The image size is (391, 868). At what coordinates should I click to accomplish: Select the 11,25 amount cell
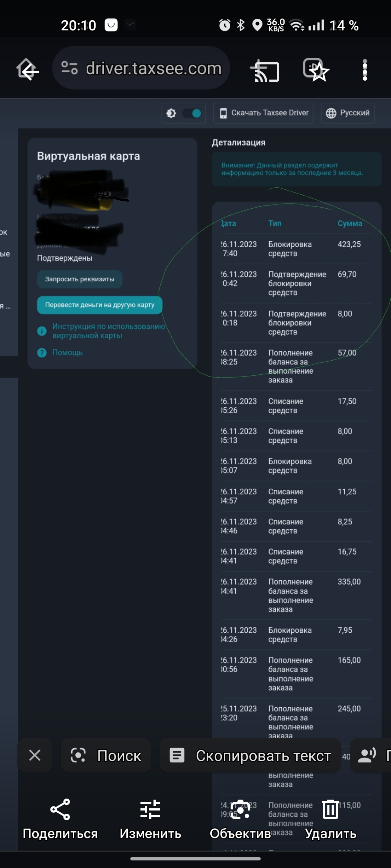point(347,492)
